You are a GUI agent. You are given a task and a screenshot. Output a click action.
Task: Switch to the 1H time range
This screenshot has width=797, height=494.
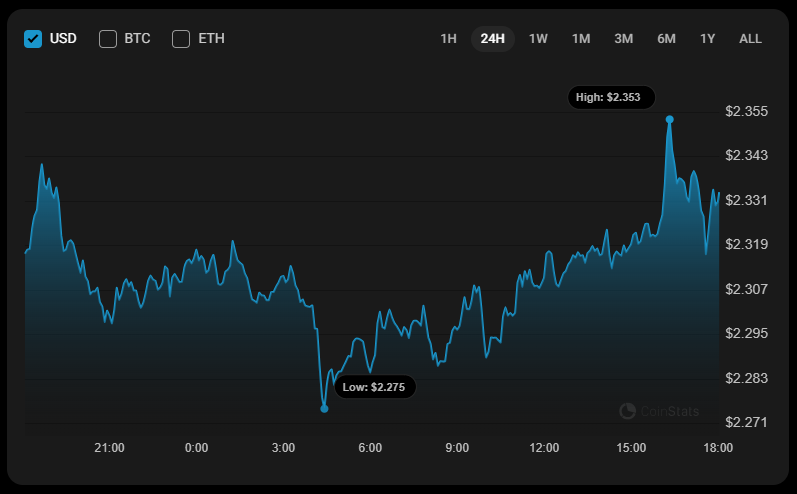pos(448,39)
